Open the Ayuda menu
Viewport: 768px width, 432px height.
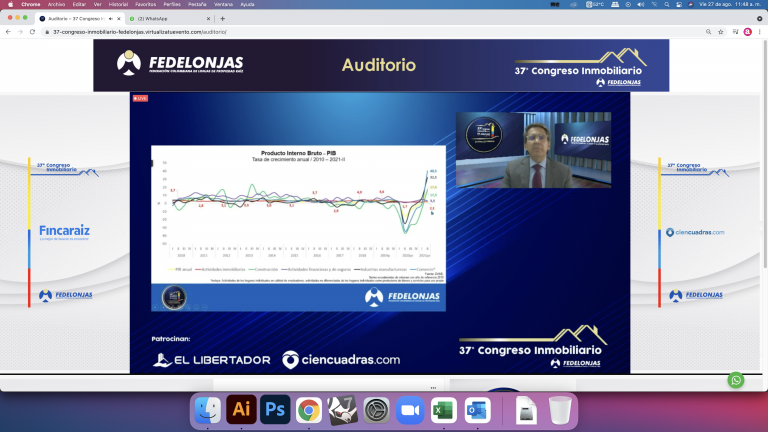click(x=247, y=4)
